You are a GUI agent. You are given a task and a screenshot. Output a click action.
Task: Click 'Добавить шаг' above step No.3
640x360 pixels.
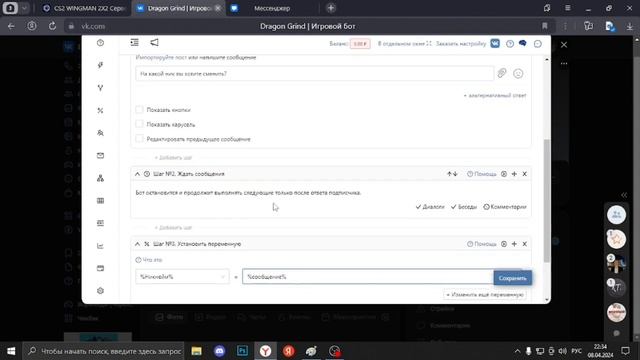(x=173, y=227)
